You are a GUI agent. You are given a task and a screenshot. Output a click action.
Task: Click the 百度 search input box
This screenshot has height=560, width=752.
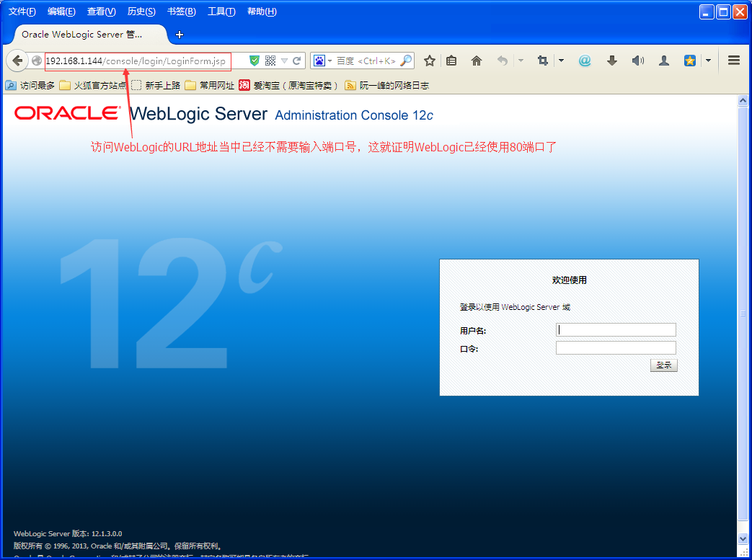pyautogui.click(x=366, y=61)
